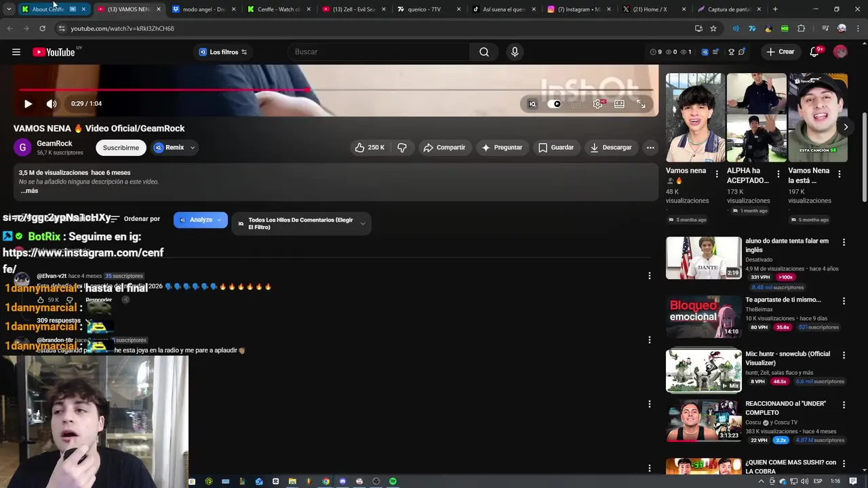Enter fullscreen mode in the player

pos(641,104)
